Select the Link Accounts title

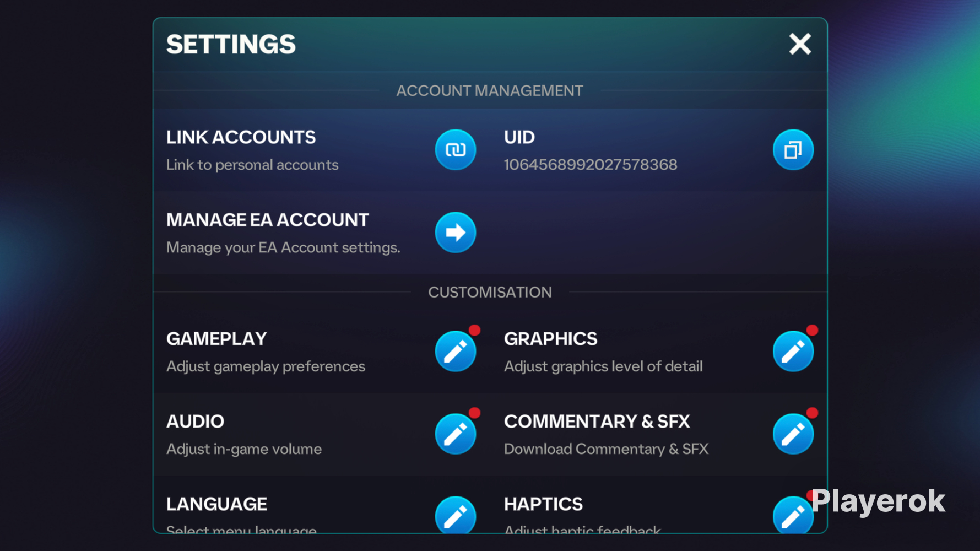click(x=241, y=137)
